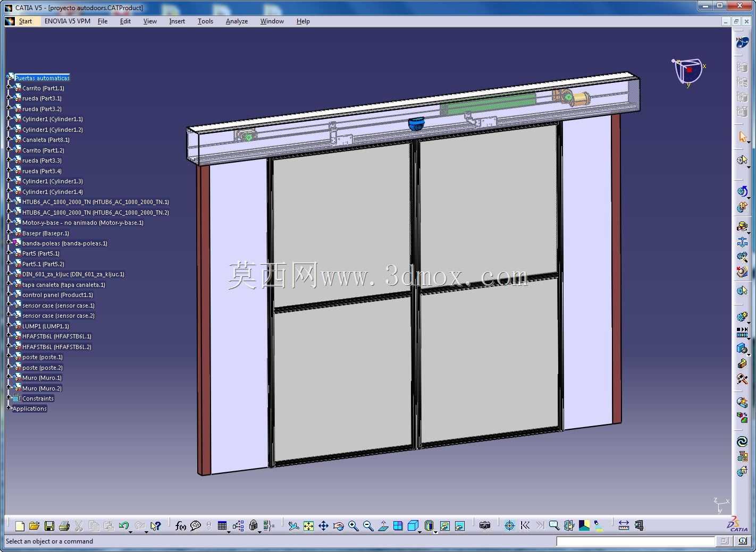Click the Capture camera icon
The height and width of the screenshot is (552, 756).
485,526
